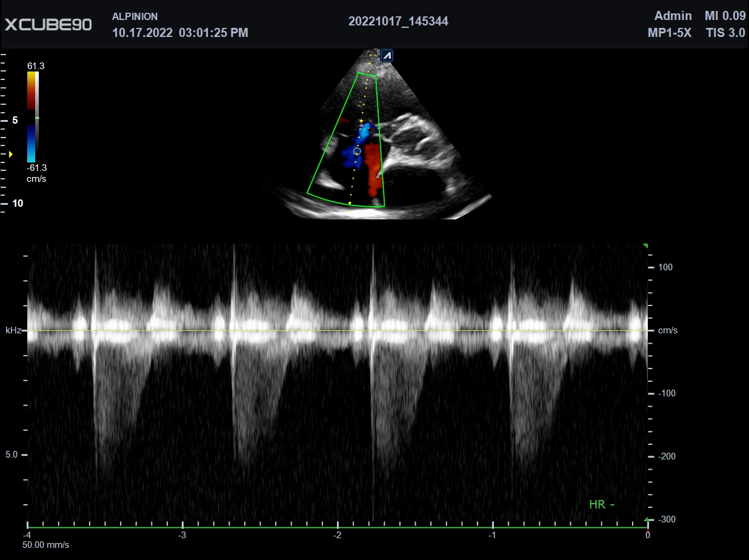Click the 10 cm depth marker
749x560 pixels.
coord(18,204)
